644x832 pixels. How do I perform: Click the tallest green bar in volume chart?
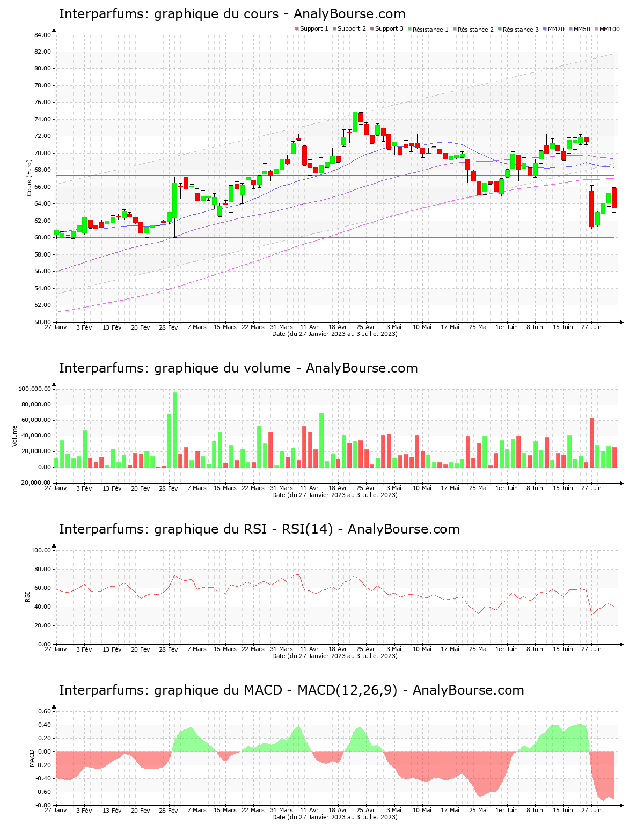point(175,430)
